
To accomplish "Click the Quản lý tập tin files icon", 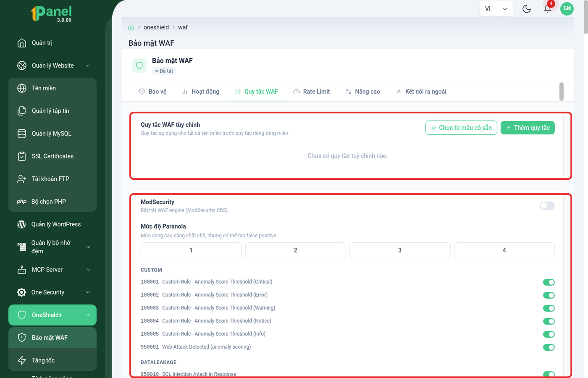I will [22, 111].
